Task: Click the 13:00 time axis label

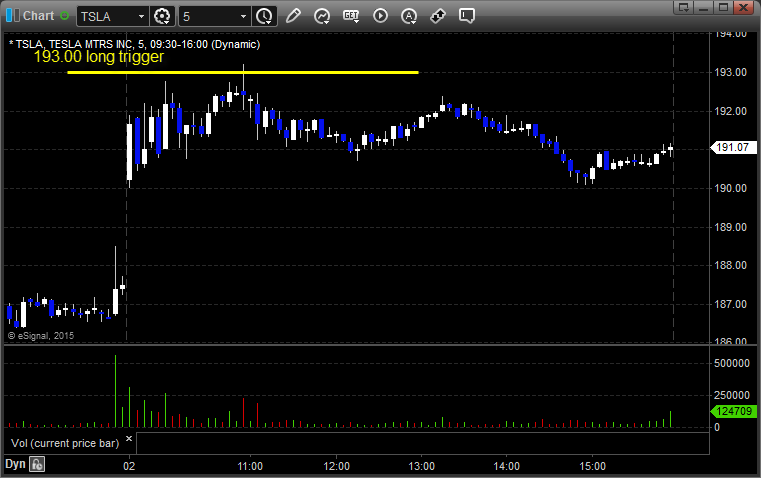Action: click(x=421, y=466)
